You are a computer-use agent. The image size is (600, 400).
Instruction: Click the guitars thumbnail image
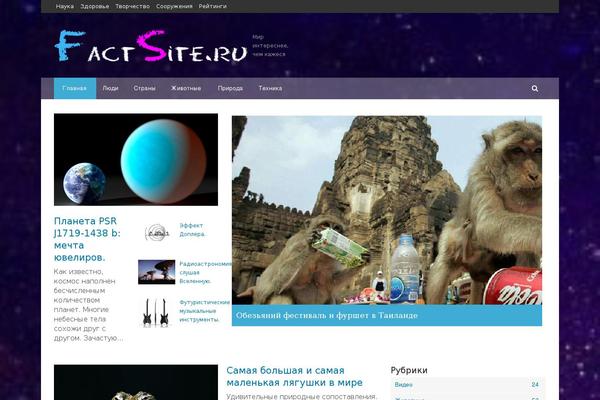(x=156, y=312)
